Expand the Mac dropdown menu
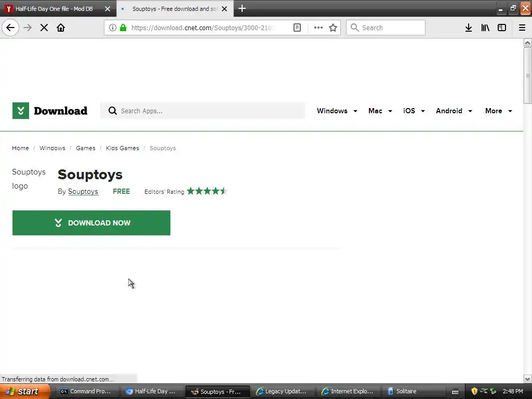This screenshot has width=532, height=399. point(380,111)
